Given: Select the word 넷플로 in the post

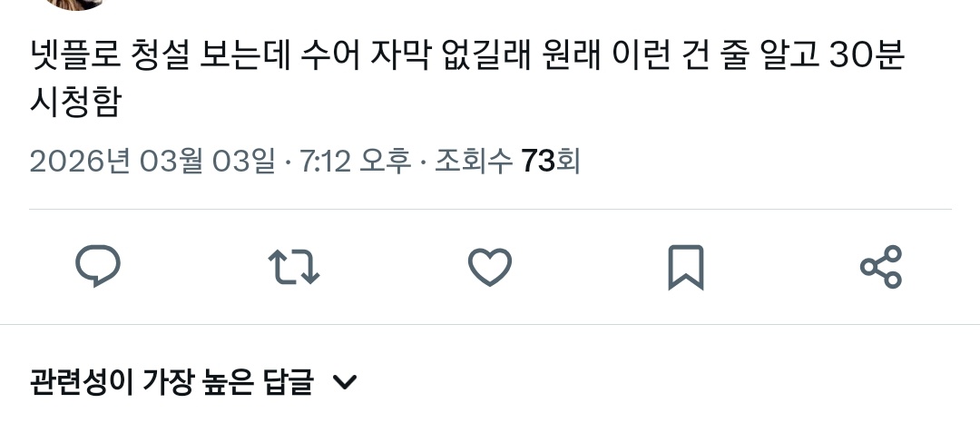Looking at the screenshot, I should click(x=75, y=56).
